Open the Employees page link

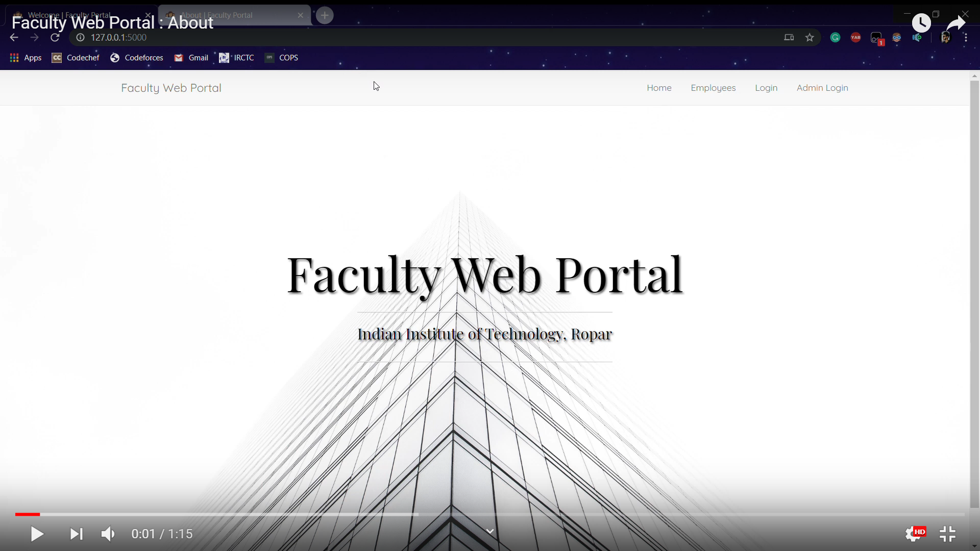click(713, 88)
